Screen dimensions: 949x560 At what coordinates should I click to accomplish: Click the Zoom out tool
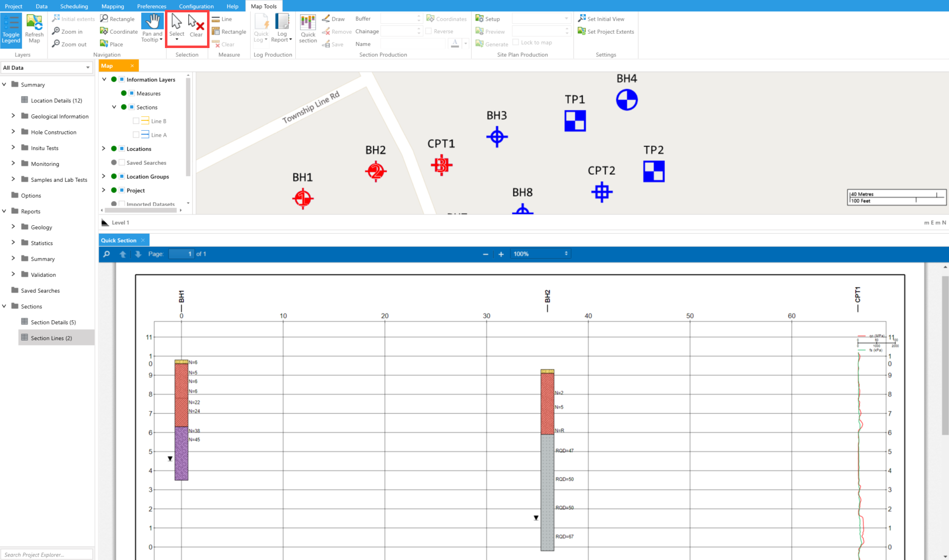70,44
